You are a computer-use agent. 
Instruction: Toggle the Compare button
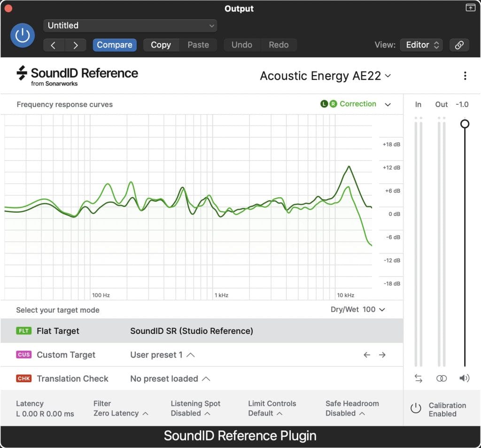click(115, 45)
